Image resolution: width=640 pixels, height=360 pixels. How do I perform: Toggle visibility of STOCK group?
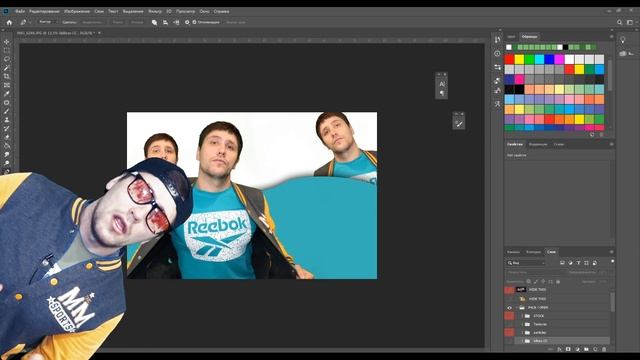click(509, 316)
